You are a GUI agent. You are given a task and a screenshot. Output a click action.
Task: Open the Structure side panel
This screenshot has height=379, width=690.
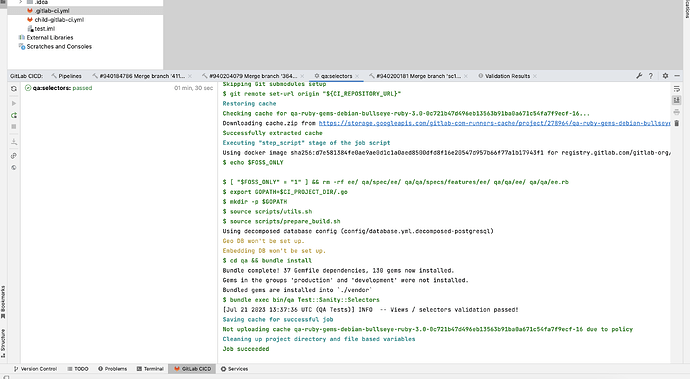(3, 343)
